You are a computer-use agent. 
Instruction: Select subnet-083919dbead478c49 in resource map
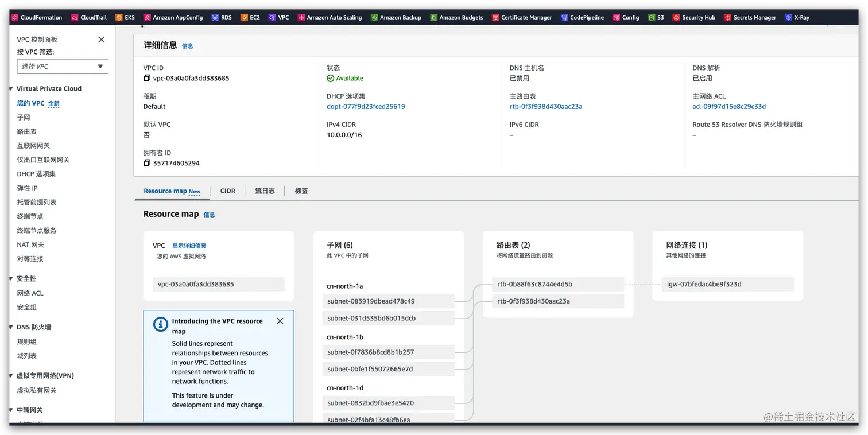[389, 301]
